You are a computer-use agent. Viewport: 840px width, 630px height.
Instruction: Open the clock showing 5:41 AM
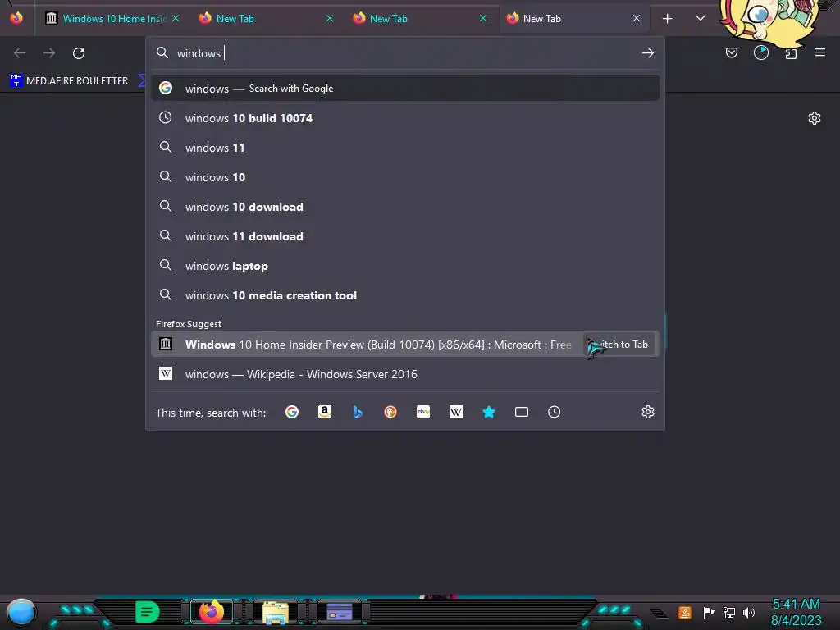click(x=796, y=612)
